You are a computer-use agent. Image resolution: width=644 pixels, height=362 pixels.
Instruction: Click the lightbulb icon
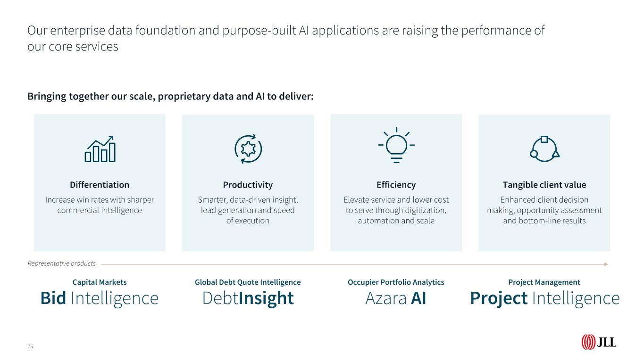pyautogui.click(x=396, y=146)
